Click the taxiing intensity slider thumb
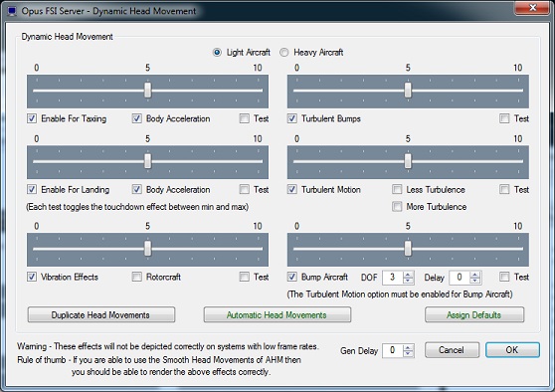 point(148,90)
